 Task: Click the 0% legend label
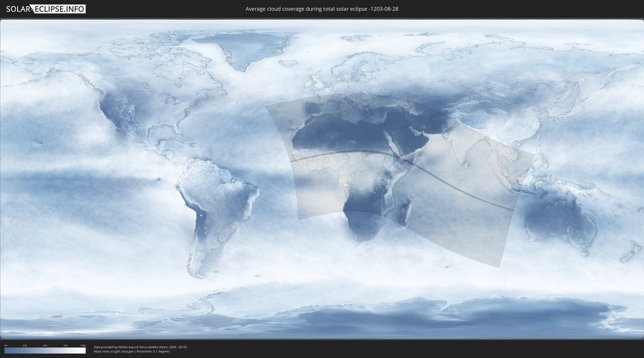6,345
